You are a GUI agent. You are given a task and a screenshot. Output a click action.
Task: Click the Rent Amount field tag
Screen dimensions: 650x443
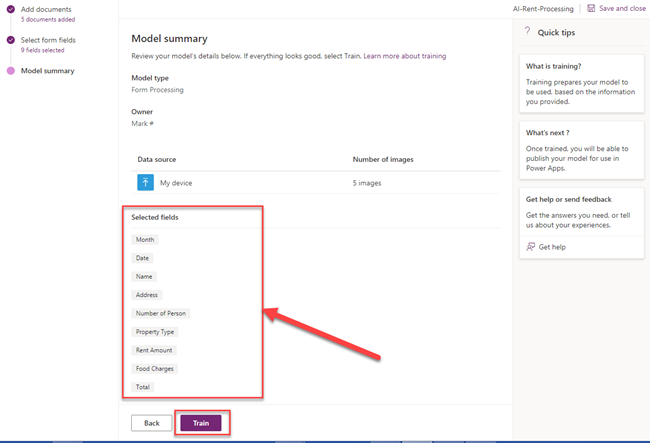[x=154, y=350]
